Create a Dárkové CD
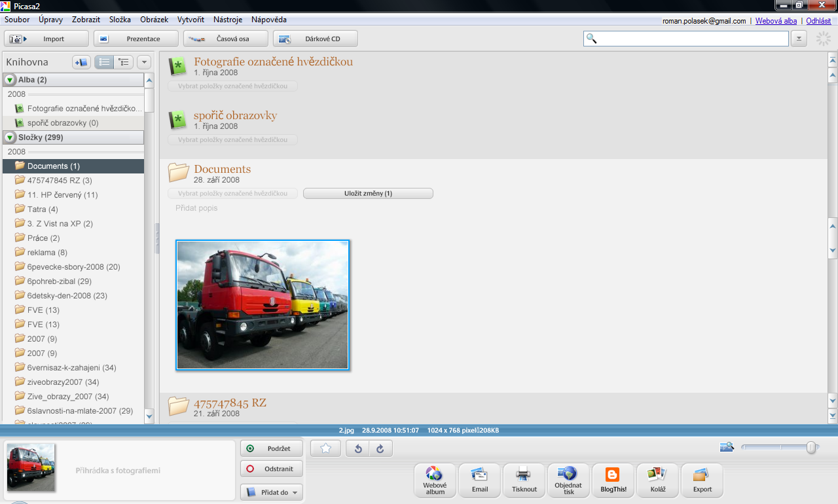Image resolution: width=838 pixels, height=504 pixels. [316, 39]
